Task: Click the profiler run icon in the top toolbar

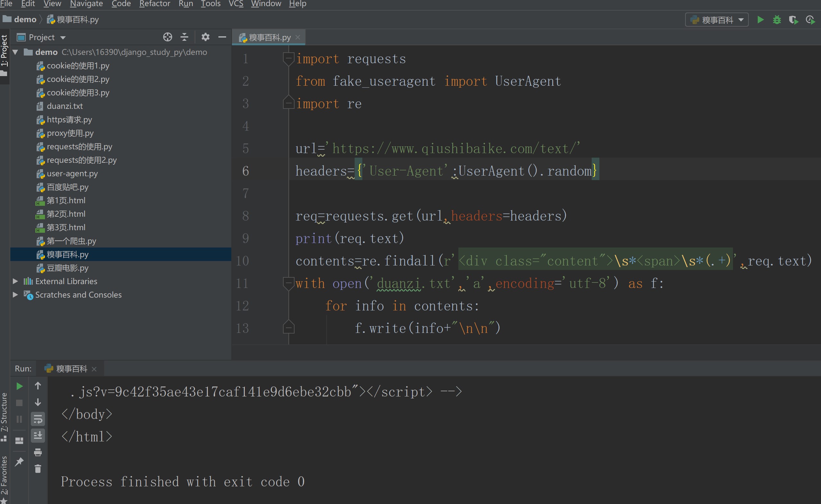Action: [x=810, y=20]
